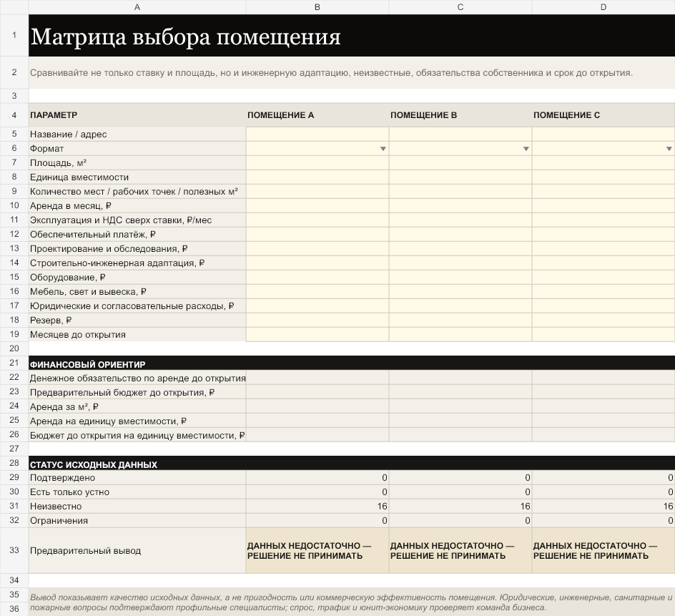The height and width of the screenshot is (616, 675).
Task: Select the 'Аренда в месяц, ₽' label
Action: [x=137, y=206]
